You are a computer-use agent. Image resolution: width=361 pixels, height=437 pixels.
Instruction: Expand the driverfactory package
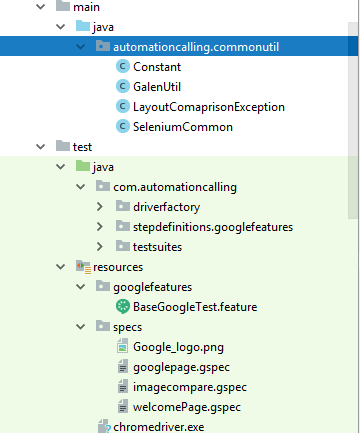100,207
